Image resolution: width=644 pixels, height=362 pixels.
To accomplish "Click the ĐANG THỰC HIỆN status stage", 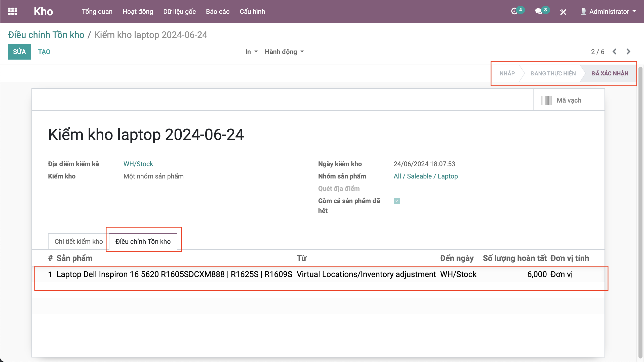I will (x=553, y=73).
